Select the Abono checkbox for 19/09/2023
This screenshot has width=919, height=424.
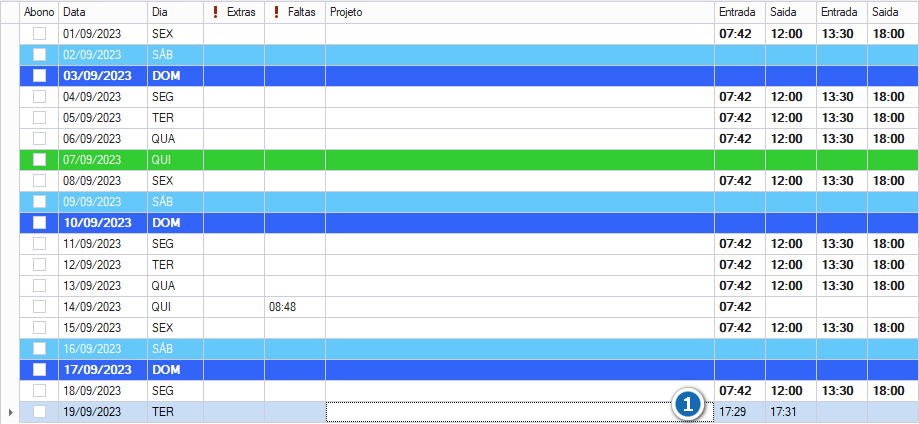click(x=39, y=412)
